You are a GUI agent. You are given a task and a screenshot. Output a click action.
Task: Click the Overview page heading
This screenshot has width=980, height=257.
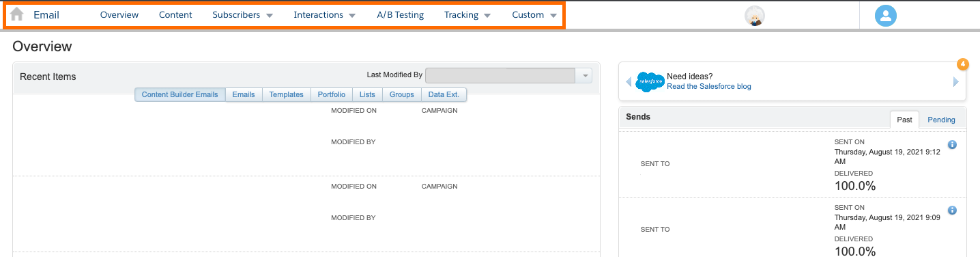(42, 46)
